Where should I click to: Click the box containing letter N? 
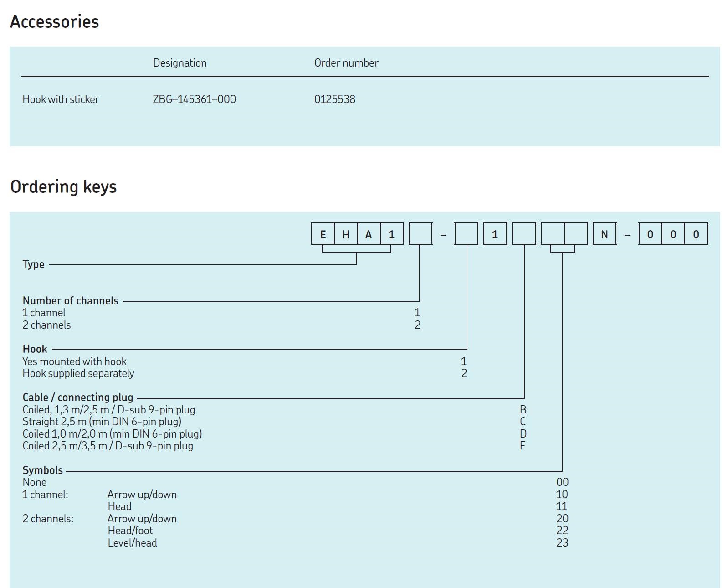click(x=604, y=234)
